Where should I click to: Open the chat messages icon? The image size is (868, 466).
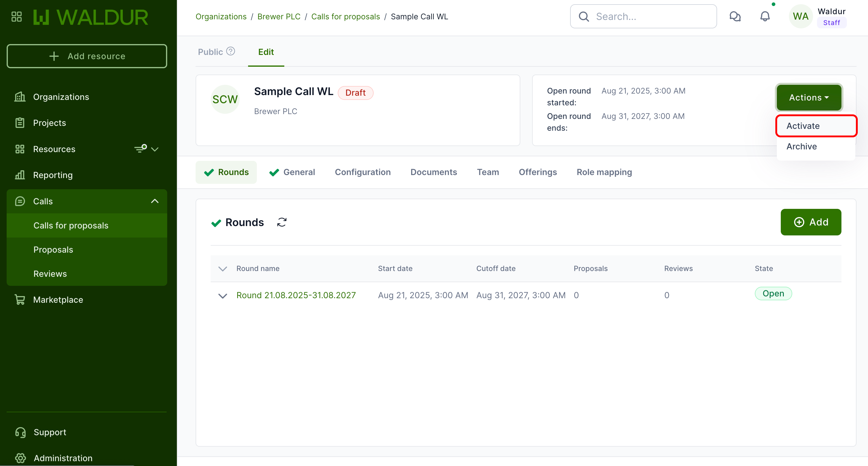pyautogui.click(x=735, y=17)
